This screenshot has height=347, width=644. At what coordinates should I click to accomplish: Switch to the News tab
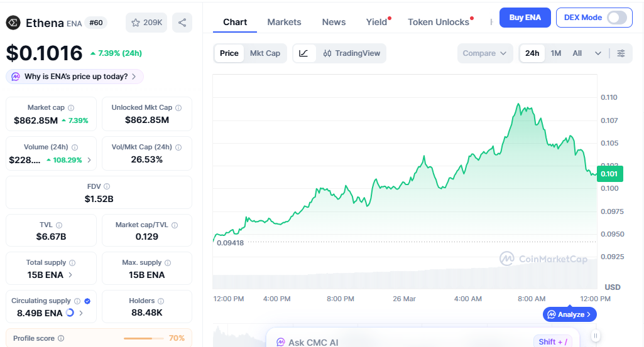[x=334, y=22]
